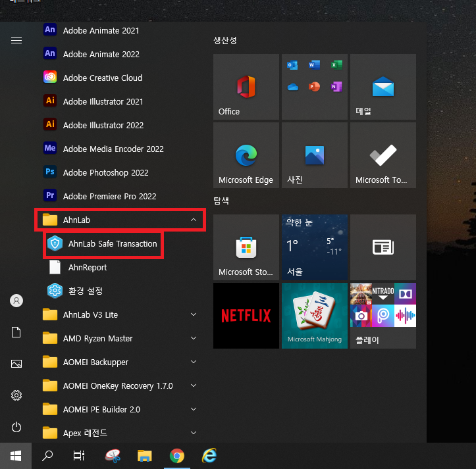Open the user account menu

coord(16,301)
